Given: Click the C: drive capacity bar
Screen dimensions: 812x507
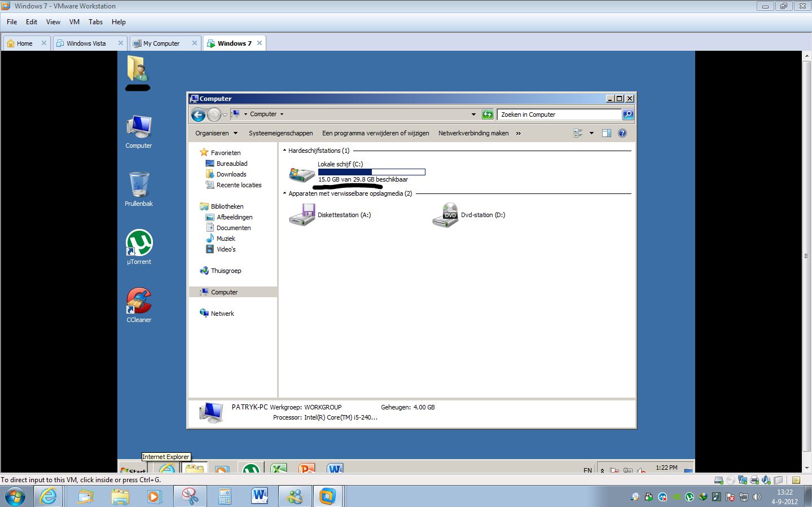Looking at the screenshot, I should [x=371, y=172].
